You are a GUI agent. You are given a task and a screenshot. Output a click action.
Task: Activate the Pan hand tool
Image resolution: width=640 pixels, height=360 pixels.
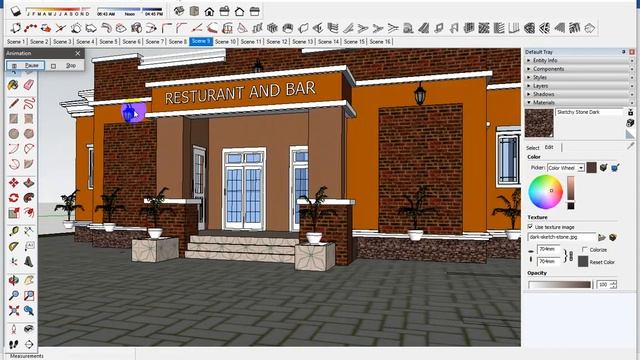coord(29,280)
